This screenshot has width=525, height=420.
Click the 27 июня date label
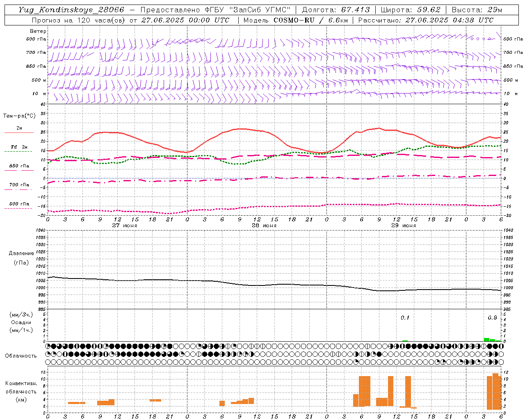124,226
